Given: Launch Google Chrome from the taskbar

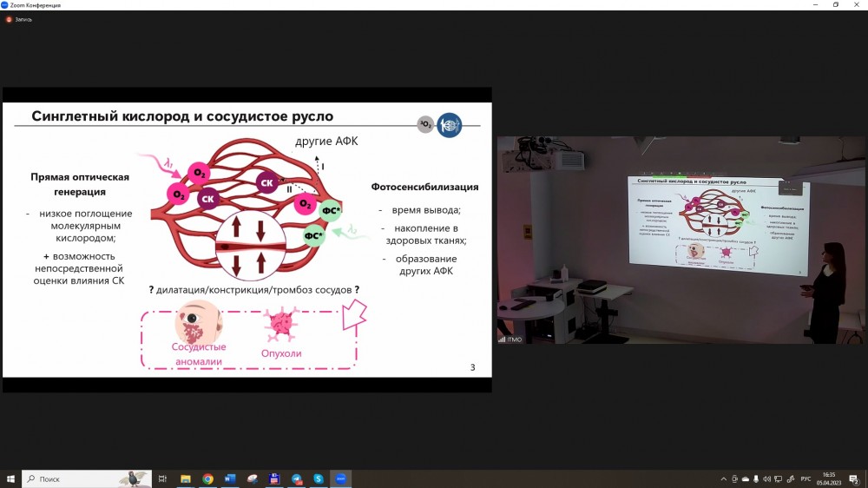Looking at the screenshot, I should pos(207,478).
